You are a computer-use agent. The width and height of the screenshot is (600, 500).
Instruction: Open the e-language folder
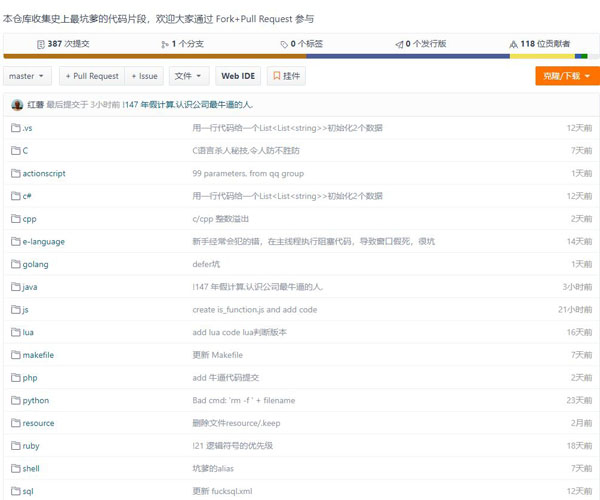click(44, 242)
